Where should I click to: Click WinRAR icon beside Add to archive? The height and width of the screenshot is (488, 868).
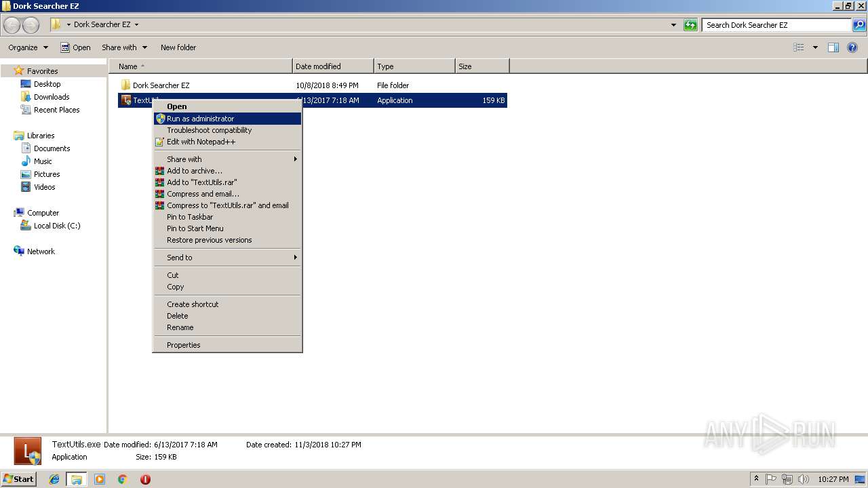click(x=160, y=171)
